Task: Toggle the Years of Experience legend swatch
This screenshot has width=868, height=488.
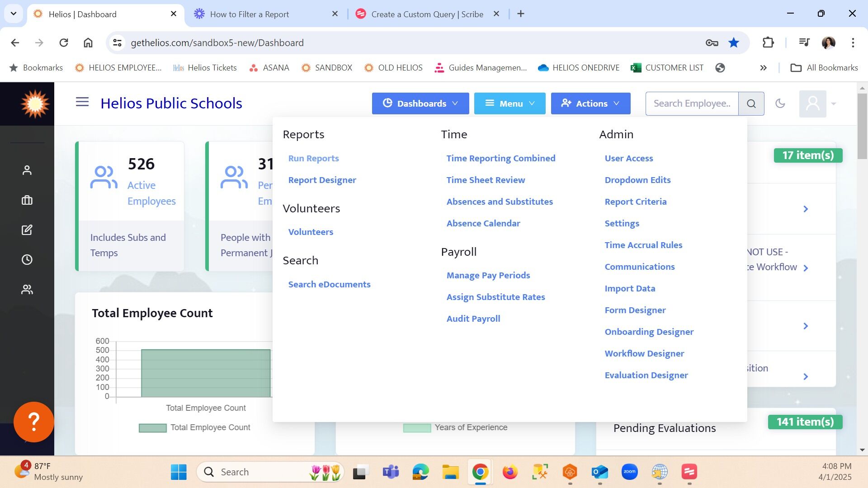Action: coord(416,428)
